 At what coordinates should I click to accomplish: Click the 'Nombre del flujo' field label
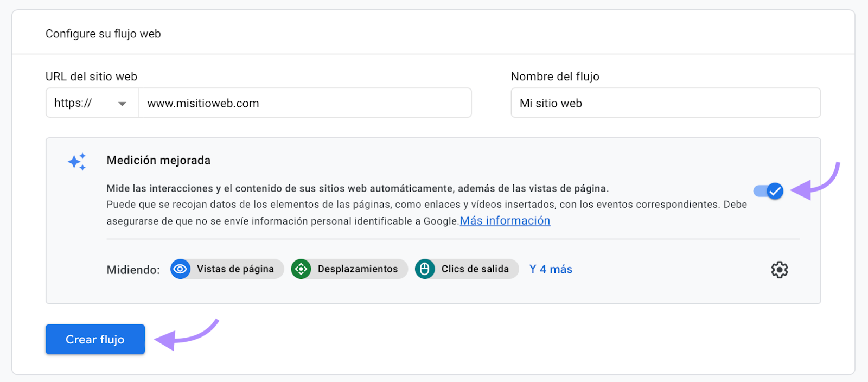(x=555, y=77)
